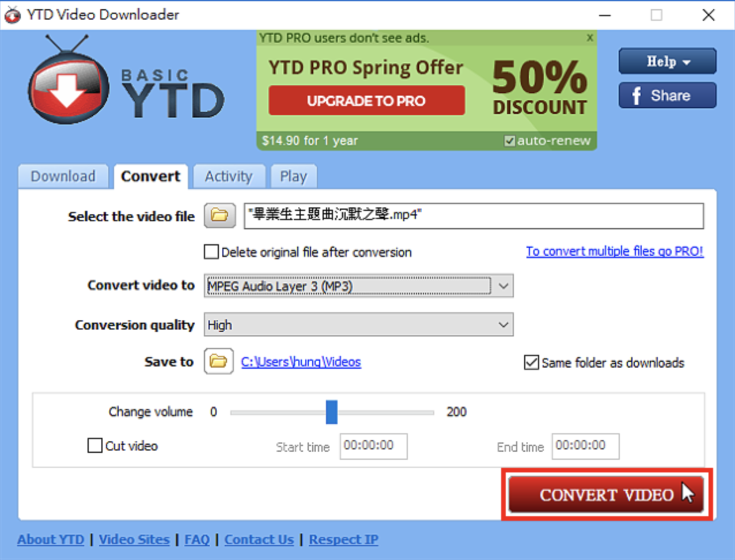Open the About YTD link

[51, 540]
